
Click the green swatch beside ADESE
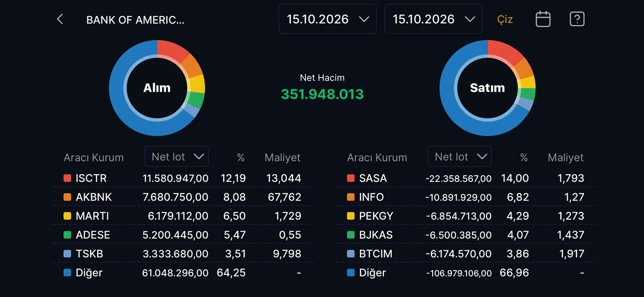pos(67,235)
